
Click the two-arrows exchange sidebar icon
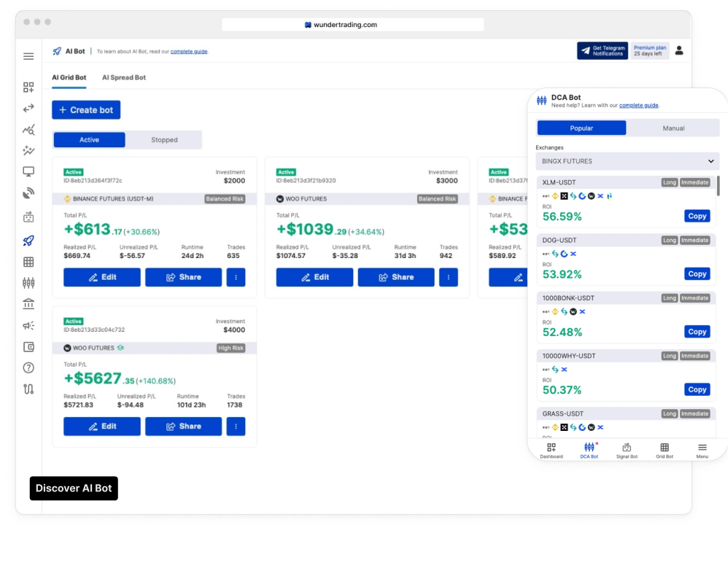pyautogui.click(x=28, y=108)
